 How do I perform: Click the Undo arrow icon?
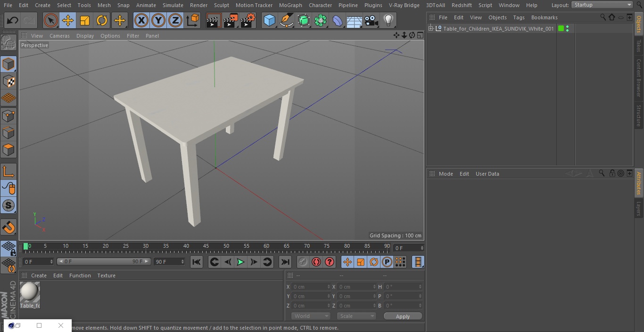coord(13,20)
